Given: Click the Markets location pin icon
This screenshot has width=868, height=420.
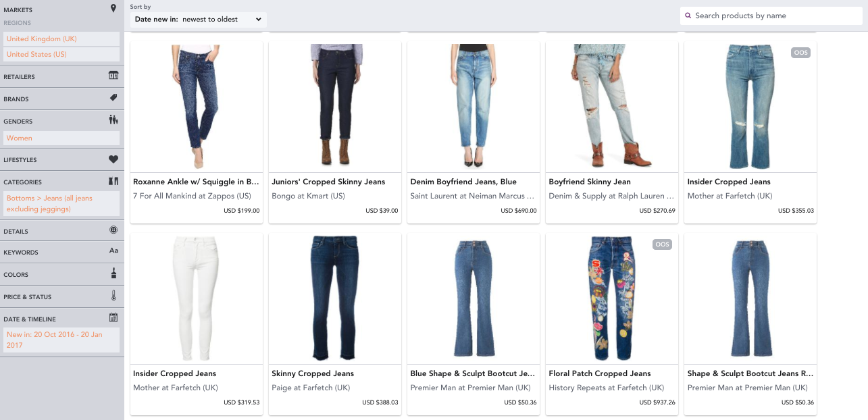Looking at the screenshot, I should [x=113, y=9].
